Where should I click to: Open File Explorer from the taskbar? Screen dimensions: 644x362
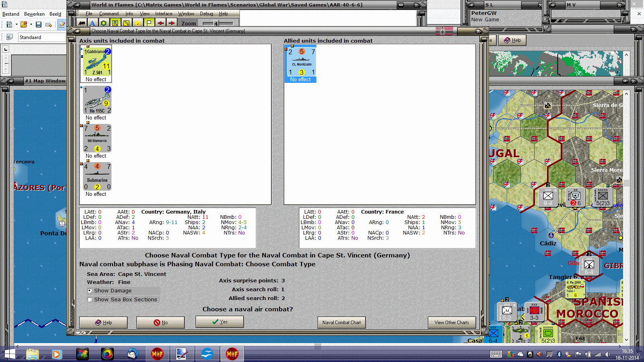(x=33, y=354)
